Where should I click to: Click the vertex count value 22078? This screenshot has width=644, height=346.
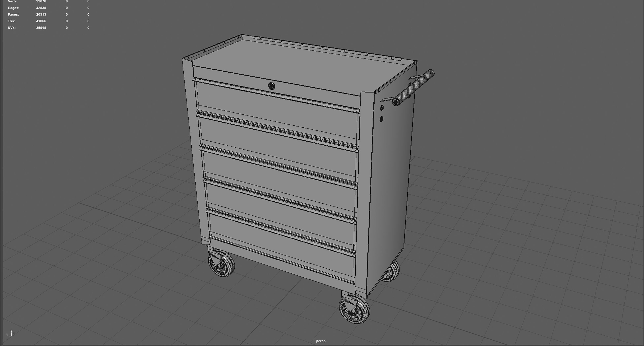pos(41,1)
